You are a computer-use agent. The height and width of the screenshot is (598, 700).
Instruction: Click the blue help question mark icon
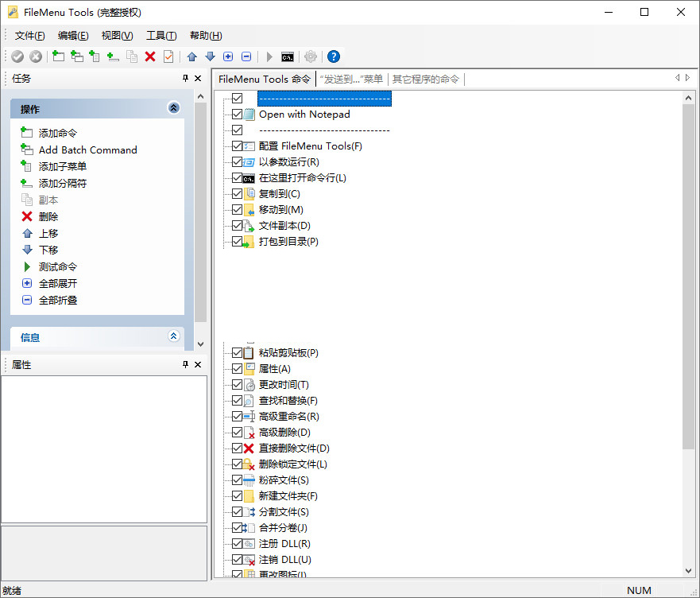click(334, 56)
